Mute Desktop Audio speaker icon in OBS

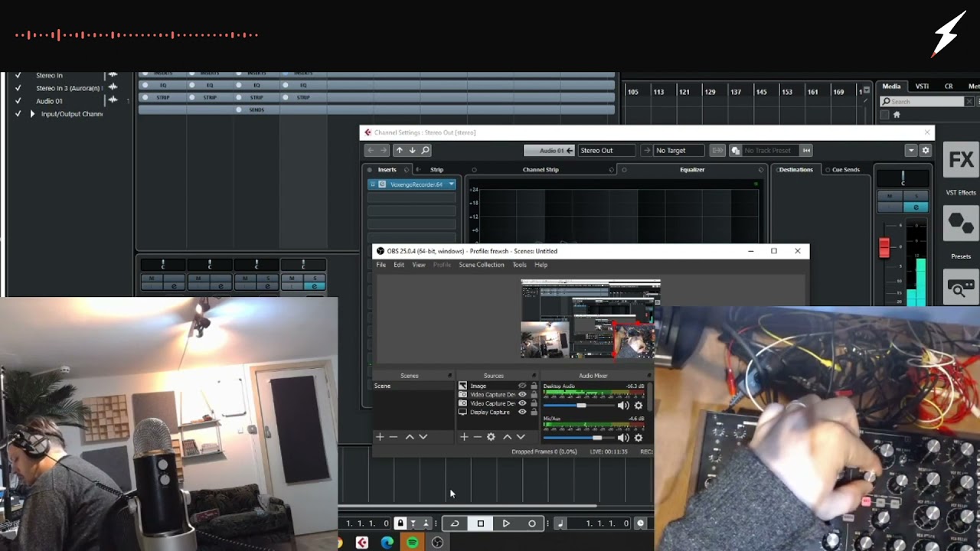pos(623,406)
